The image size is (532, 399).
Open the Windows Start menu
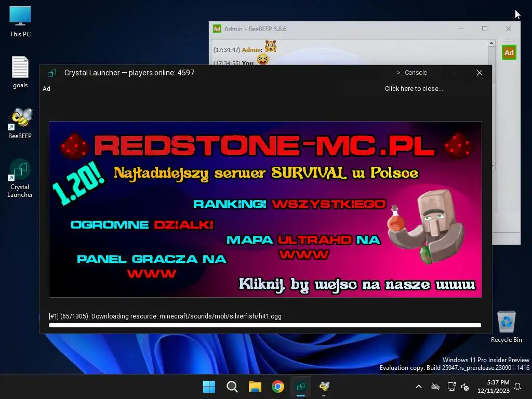click(x=209, y=387)
